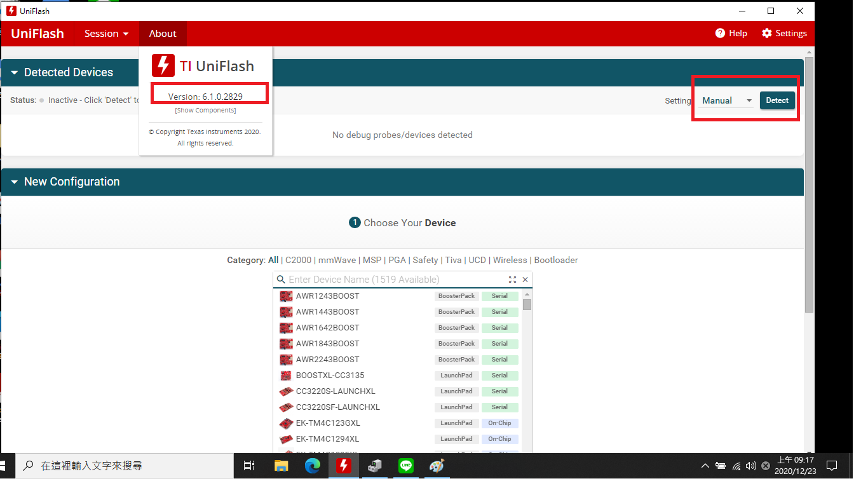Viewport: 868px width, 488px height.
Task: Open the Session menu
Action: click(x=107, y=34)
